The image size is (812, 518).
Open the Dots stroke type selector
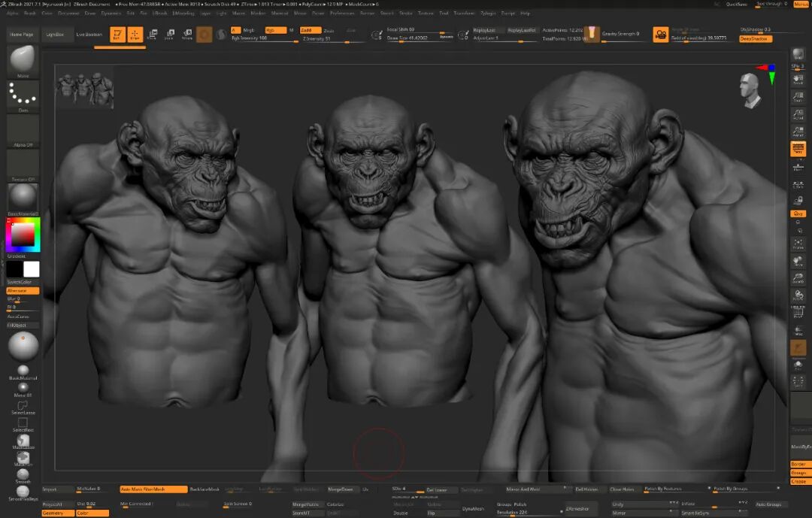(x=23, y=95)
